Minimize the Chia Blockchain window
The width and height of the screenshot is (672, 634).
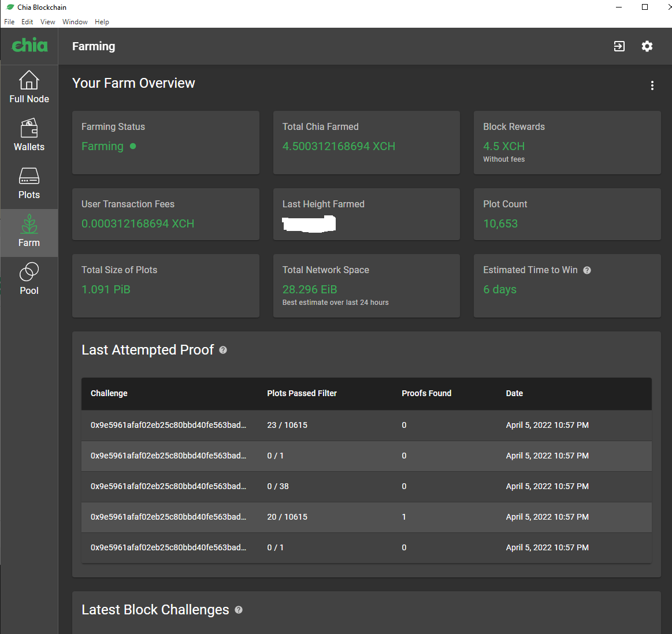tap(618, 7)
